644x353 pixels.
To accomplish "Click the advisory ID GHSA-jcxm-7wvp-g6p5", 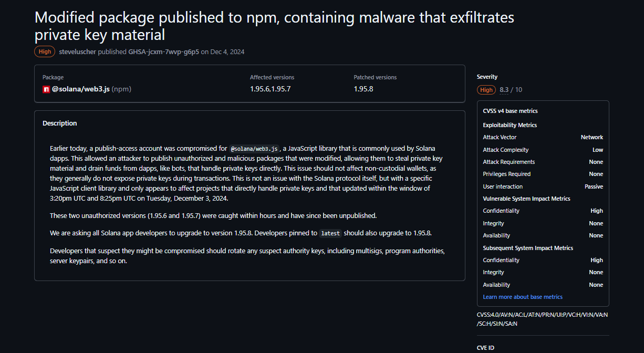I will pos(164,52).
